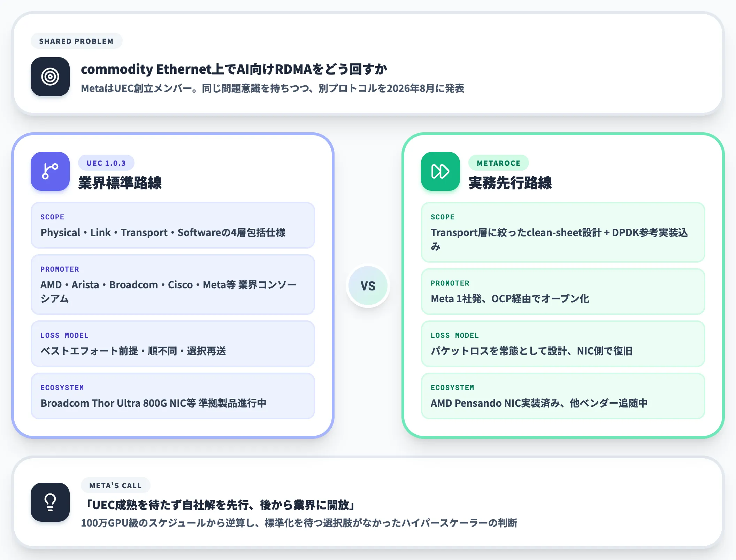The image size is (736, 560).
Task: Click the MetaRoCE loss model text 'パケットロスを常態として設計'
Action: click(x=499, y=351)
